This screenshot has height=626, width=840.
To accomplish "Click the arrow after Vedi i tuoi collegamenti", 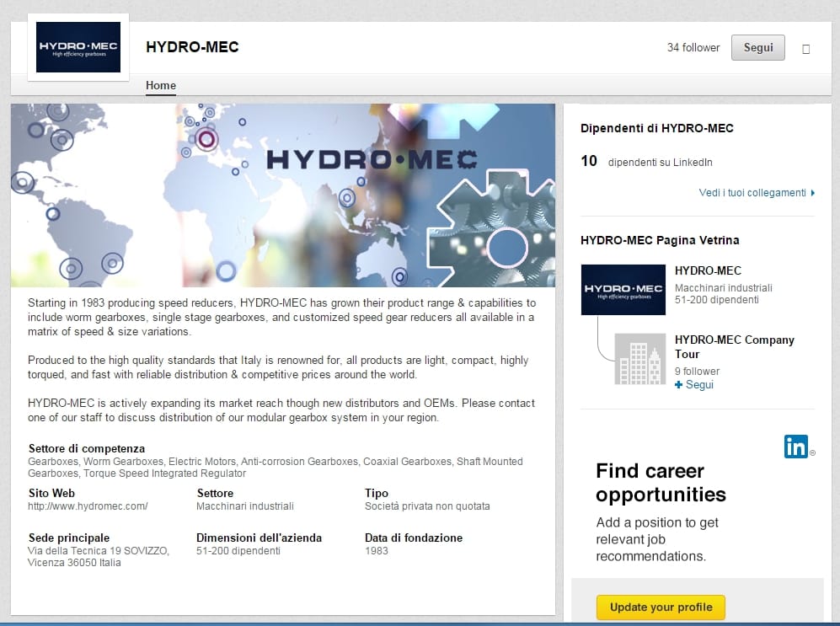I will (813, 193).
